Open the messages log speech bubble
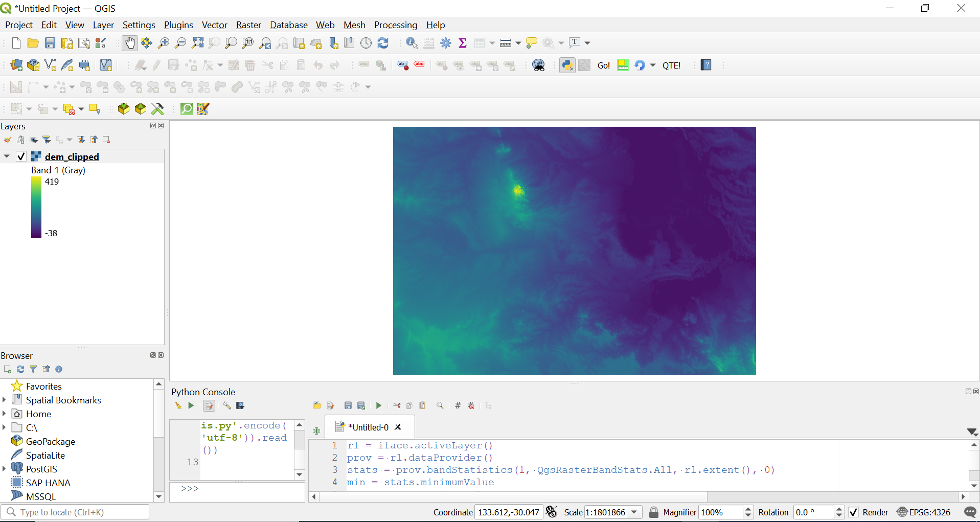This screenshot has width=980, height=522. click(x=970, y=512)
